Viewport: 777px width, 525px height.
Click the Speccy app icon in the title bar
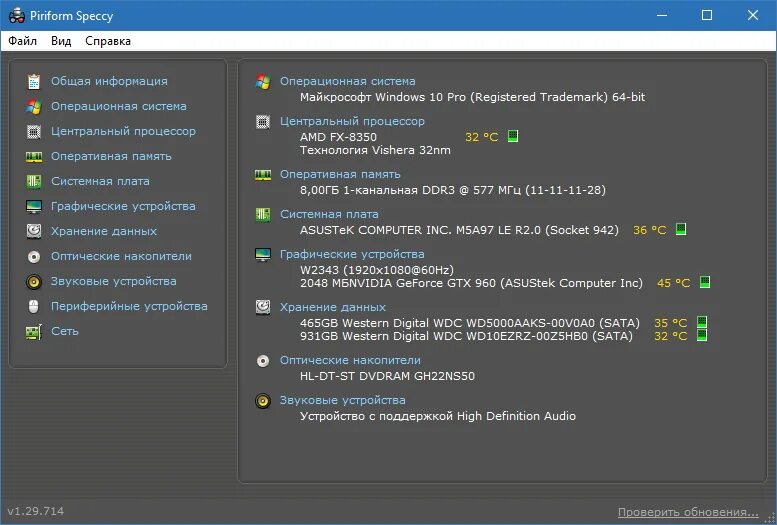[x=17, y=16]
